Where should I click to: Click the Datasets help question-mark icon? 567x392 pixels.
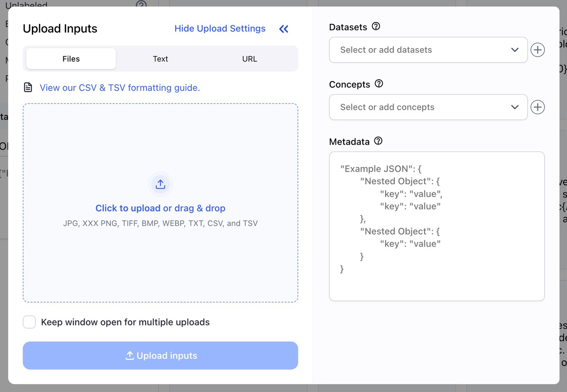(x=376, y=26)
